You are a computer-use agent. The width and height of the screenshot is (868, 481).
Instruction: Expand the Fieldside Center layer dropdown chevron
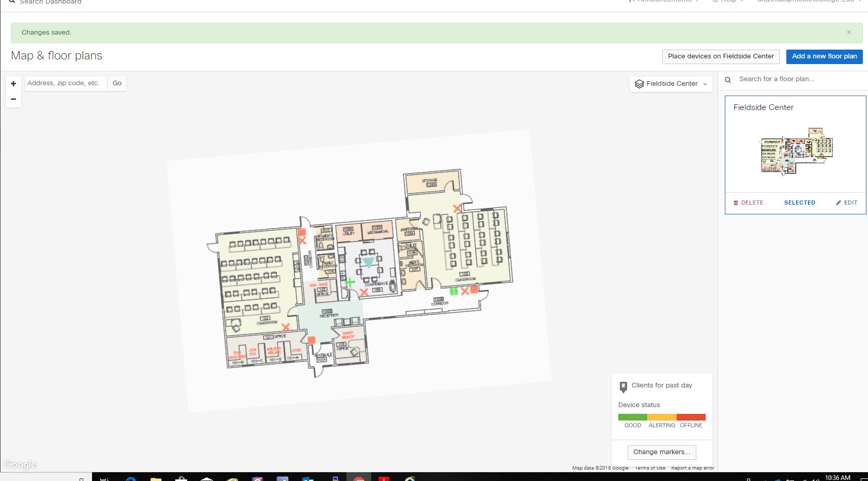705,84
